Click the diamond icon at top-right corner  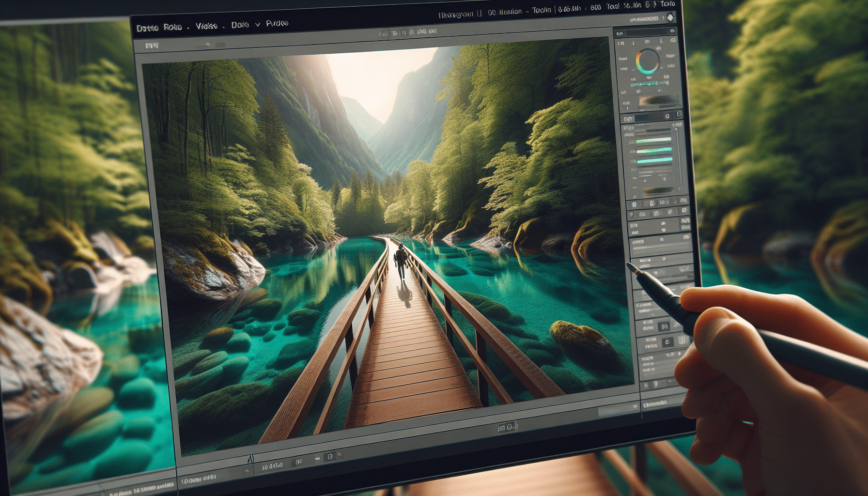(670, 18)
